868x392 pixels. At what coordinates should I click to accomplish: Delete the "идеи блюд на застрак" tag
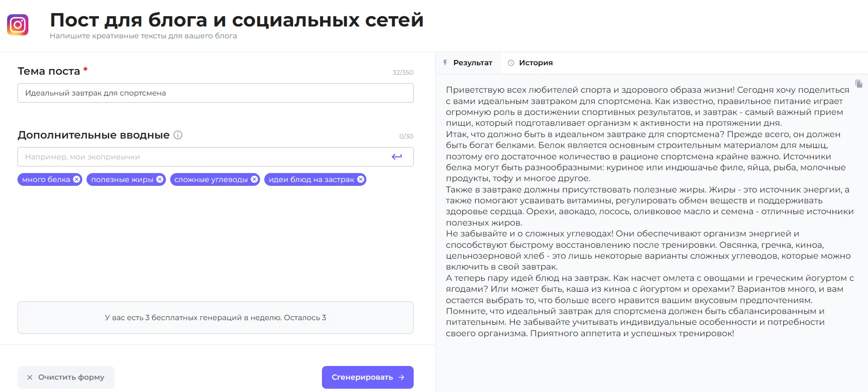361,179
